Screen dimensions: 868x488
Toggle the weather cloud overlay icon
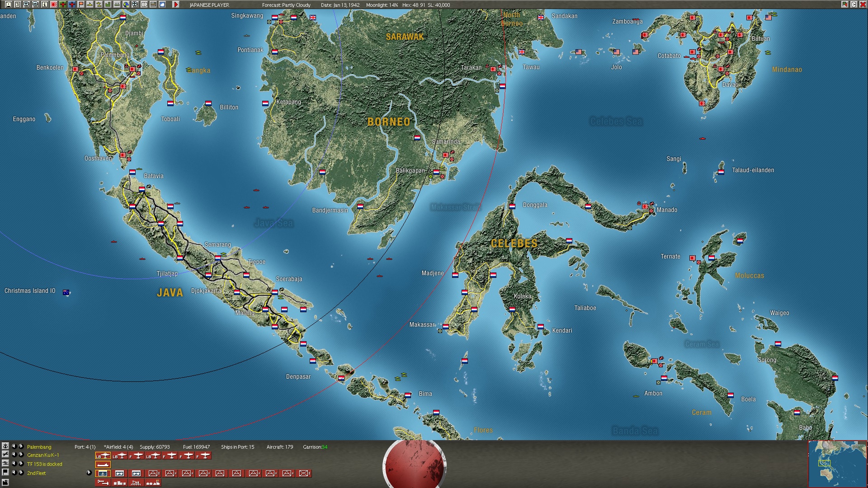point(162,5)
